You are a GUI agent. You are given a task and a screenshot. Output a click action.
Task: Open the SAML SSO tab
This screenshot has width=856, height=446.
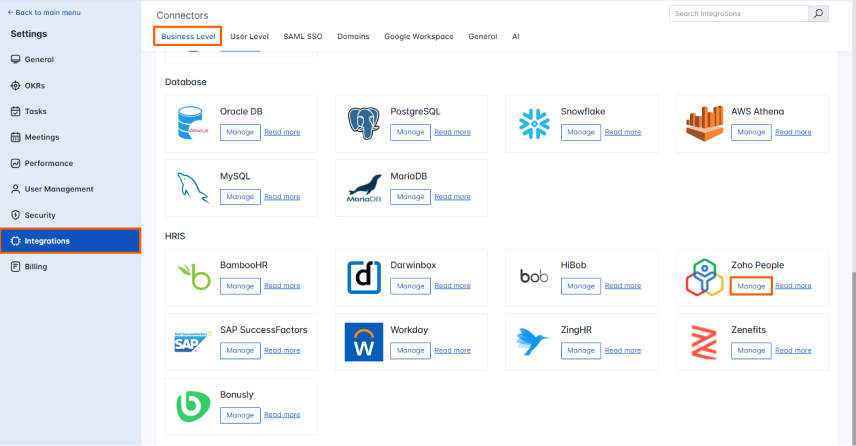tap(303, 37)
